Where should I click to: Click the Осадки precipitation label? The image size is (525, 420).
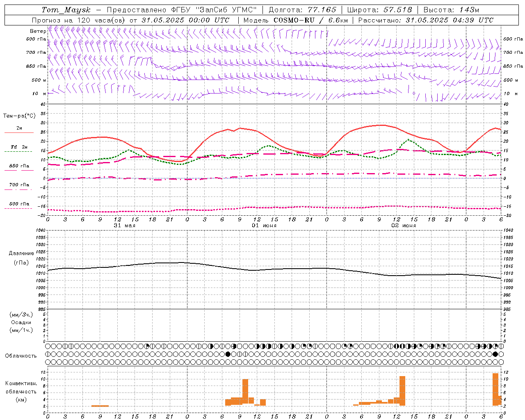[x=21, y=322]
